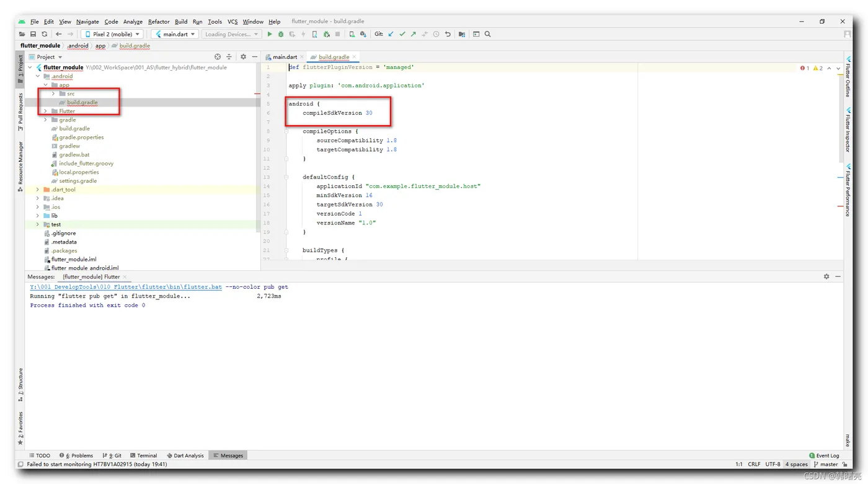868x484 pixels.
Task: Open the Event Log tool window
Action: click(x=824, y=455)
